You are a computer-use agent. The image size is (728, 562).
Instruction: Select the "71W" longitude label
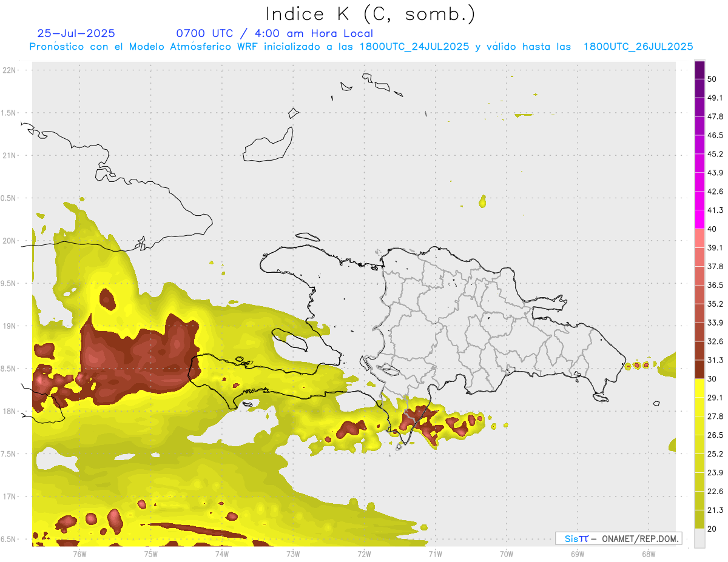435,554
